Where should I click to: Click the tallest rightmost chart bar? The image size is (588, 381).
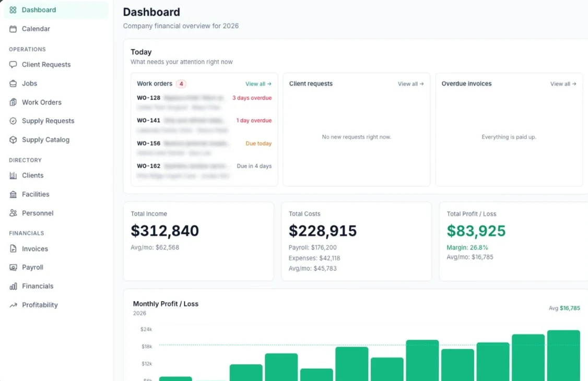(x=563, y=355)
